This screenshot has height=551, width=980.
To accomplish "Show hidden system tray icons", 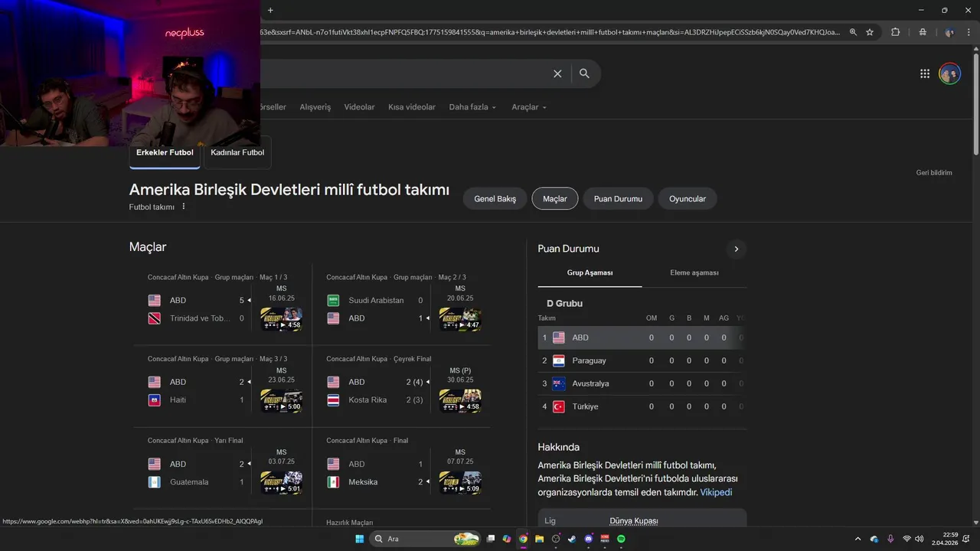I will [x=857, y=539].
